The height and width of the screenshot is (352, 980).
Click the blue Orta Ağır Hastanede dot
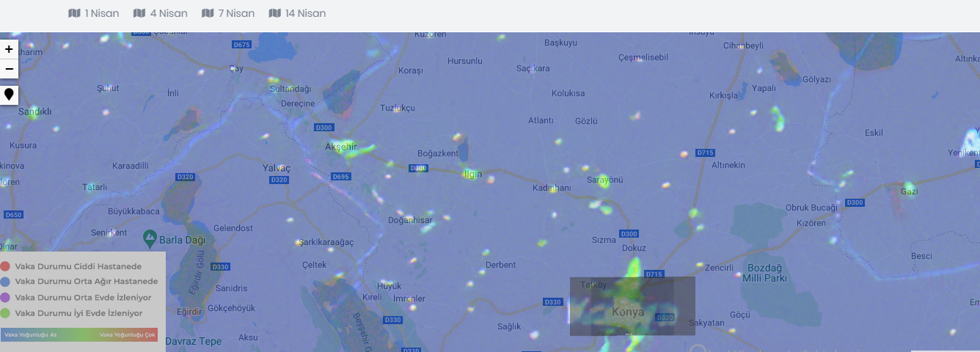pos(5,282)
